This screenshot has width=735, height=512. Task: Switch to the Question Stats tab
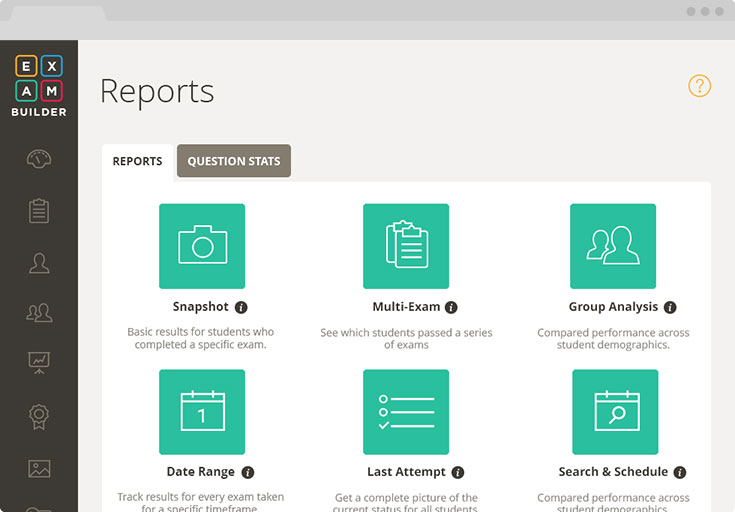(234, 161)
